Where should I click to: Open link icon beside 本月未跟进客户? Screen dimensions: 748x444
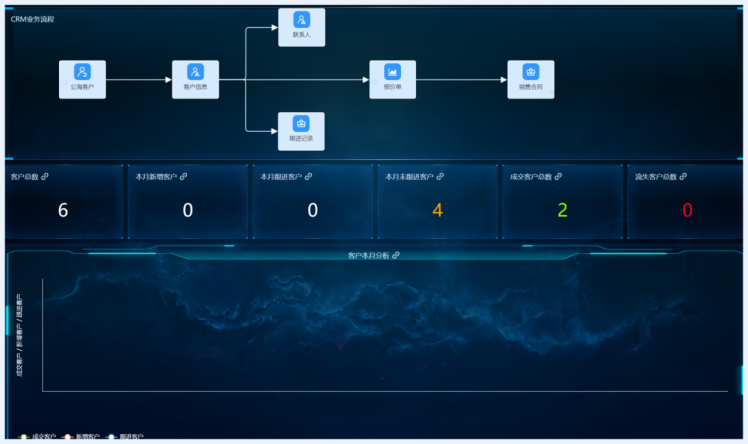click(x=440, y=177)
